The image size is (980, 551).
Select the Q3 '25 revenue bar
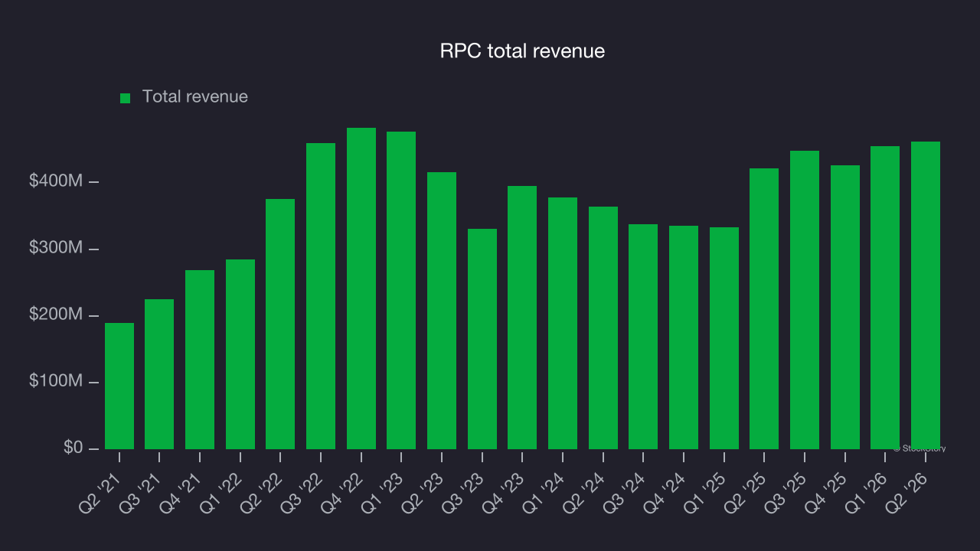(805, 300)
